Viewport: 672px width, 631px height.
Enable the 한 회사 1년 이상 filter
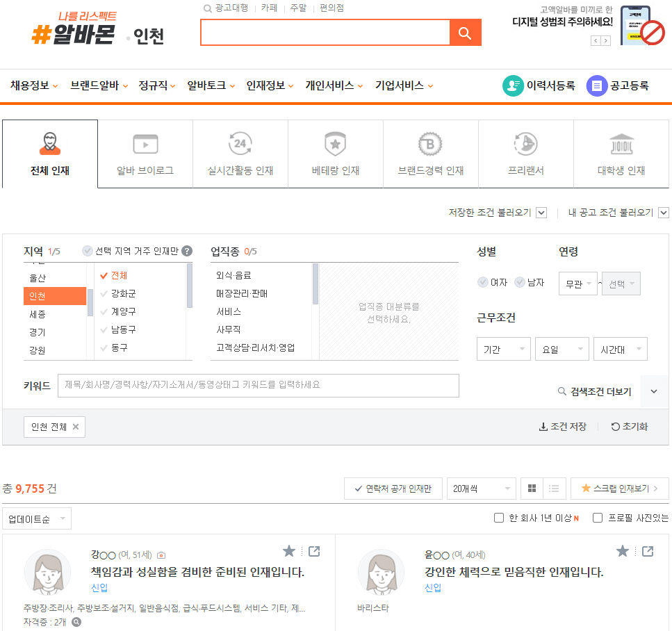point(498,518)
